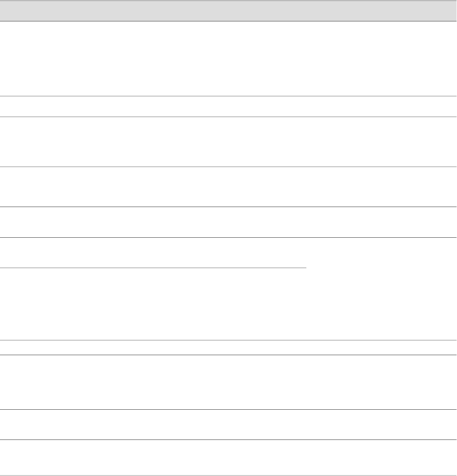Click the divider under the first tall row
The height and width of the screenshot is (476, 457).
[x=228, y=96]
